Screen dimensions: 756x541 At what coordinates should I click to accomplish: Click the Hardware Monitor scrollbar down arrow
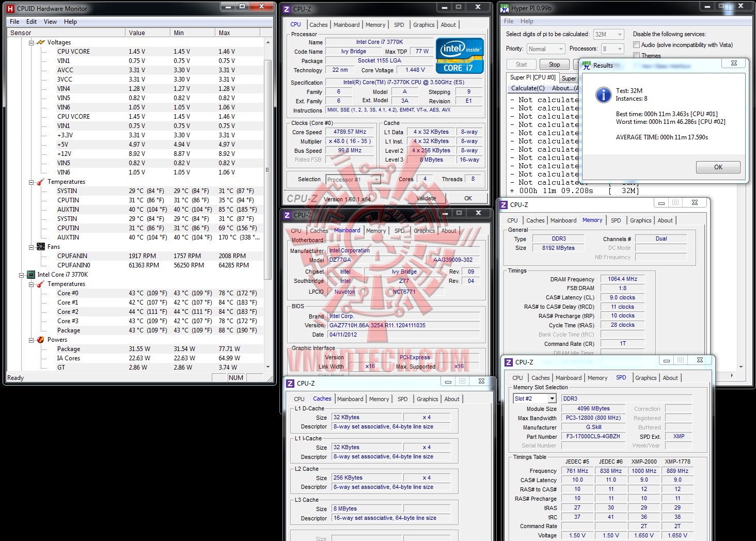pos(267,367)
